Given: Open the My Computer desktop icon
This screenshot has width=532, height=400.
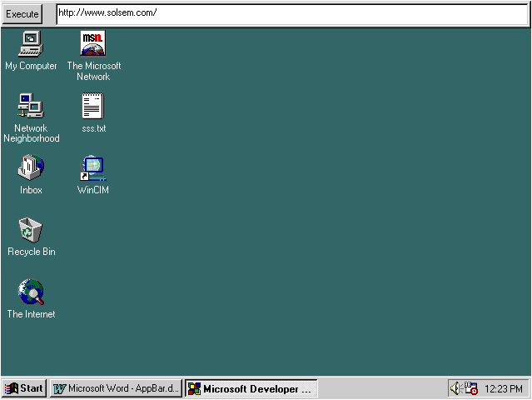Looking at the screenshot, I should (x=31, y=43).
